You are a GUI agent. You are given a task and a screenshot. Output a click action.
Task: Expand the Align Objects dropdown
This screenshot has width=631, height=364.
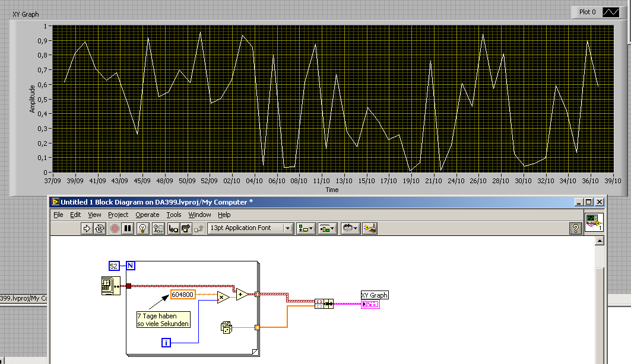[x=306, y=228]
